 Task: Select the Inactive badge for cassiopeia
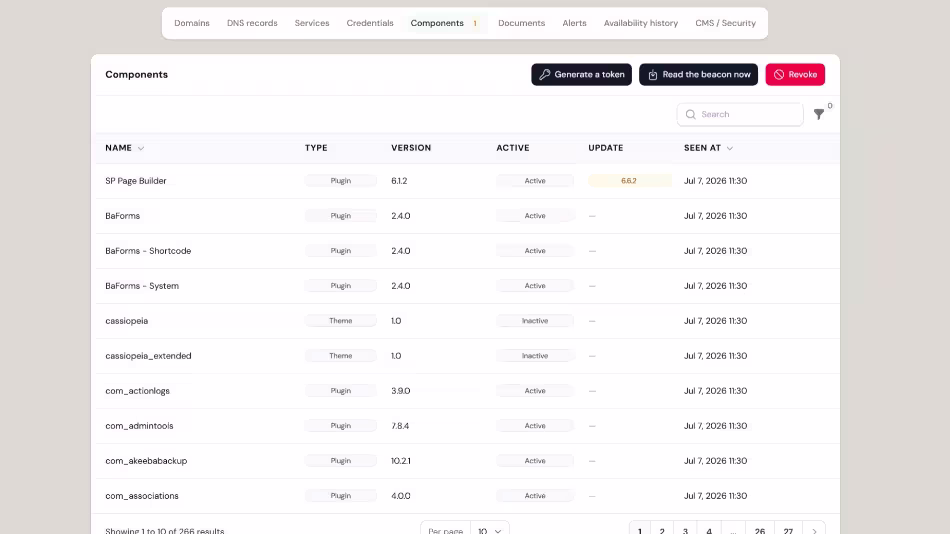click(x=535, y=321)
